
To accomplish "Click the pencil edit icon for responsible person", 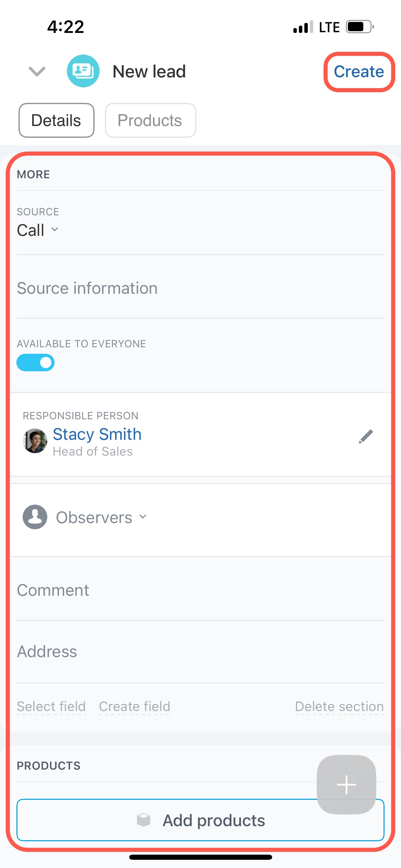I will 366,436.
